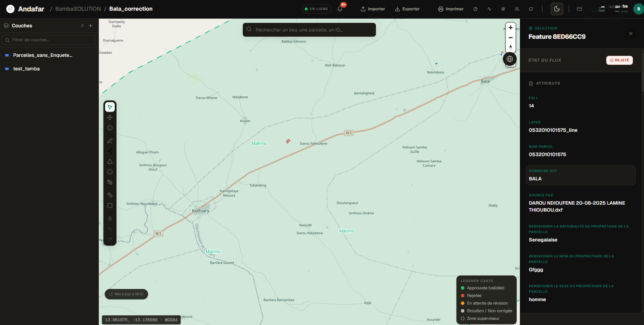Click the place search field

(309, 30)
